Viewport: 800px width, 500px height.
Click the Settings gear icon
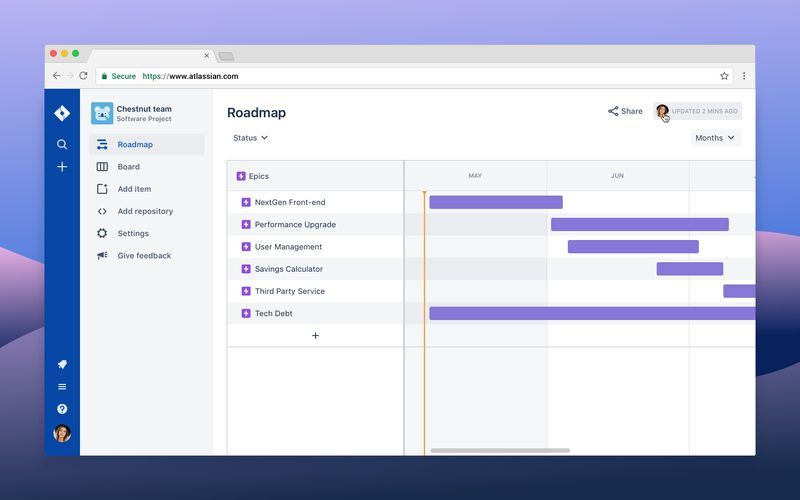[x=102, y=233]
